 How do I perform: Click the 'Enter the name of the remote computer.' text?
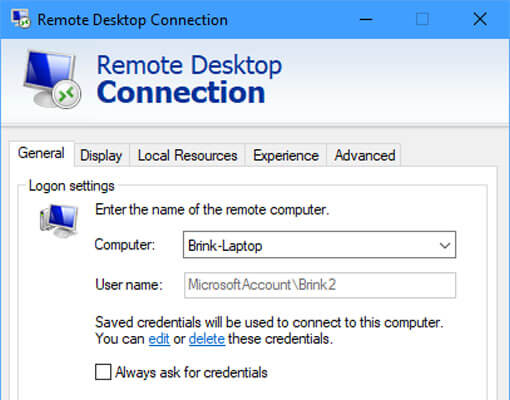[x=212, y=210]
